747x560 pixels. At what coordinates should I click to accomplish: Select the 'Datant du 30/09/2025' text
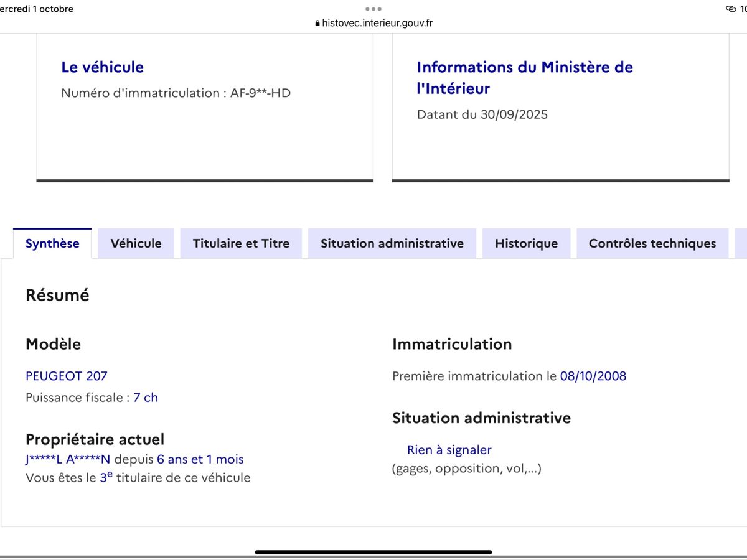pos(482,114)
